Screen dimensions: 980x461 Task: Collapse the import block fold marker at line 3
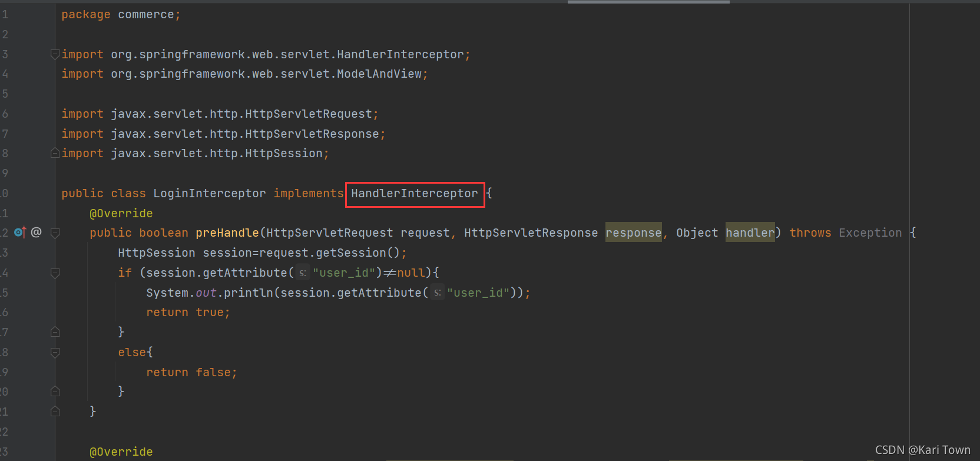55,54
